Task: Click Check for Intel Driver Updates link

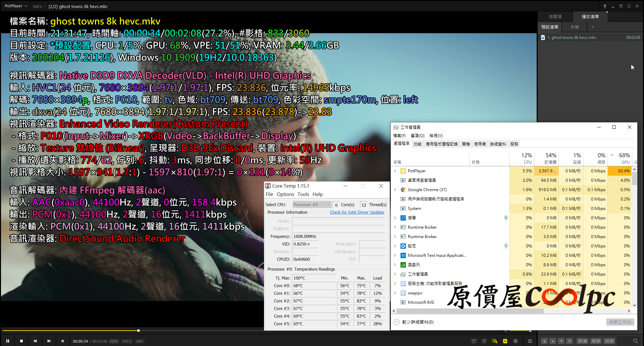Action: pyautogui.click(x=357, y=212)
